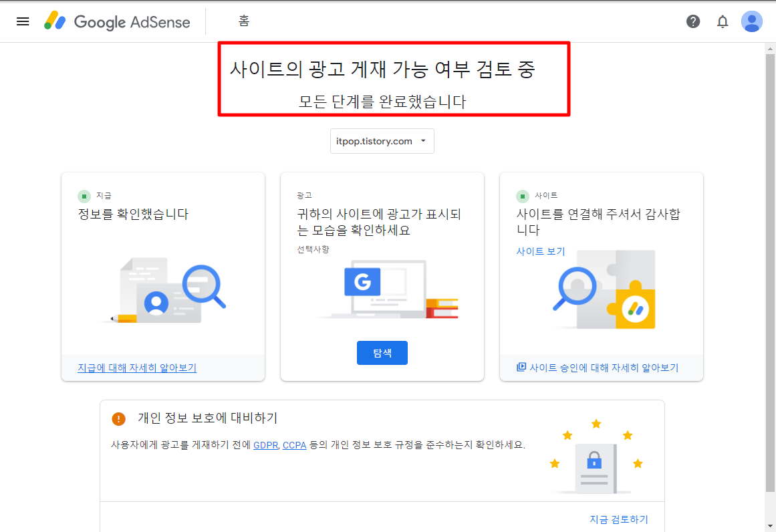This screenshot has width=776, height=532.
Task: Click 사이트의 광고 게재 가능 여부 검토 중 title
Action: coord(382,69)
